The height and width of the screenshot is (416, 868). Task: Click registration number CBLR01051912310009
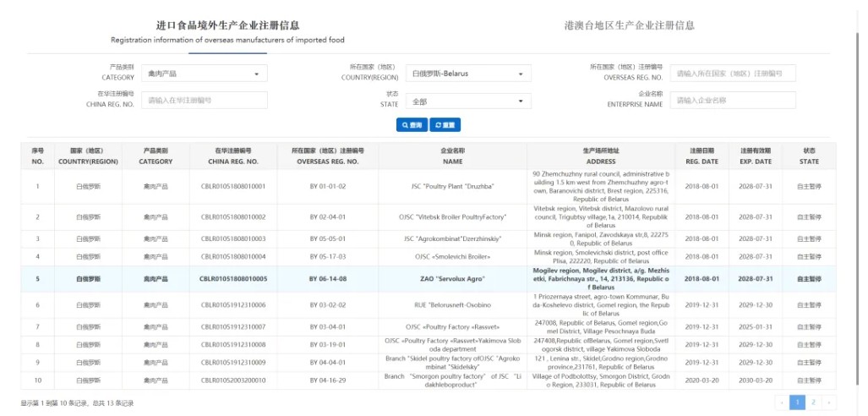tap(233, 362)
